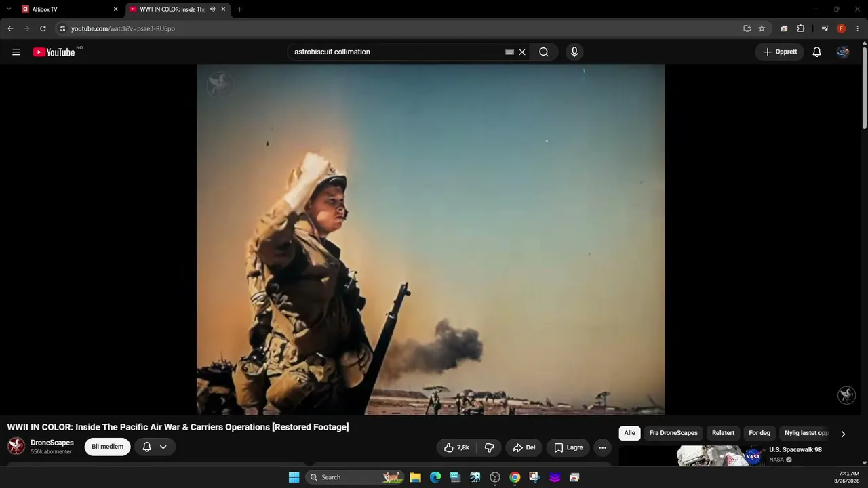Click Bli medlem join button
Image resolution: width=868 pixels, height=488 pixels.
[107, 447]
